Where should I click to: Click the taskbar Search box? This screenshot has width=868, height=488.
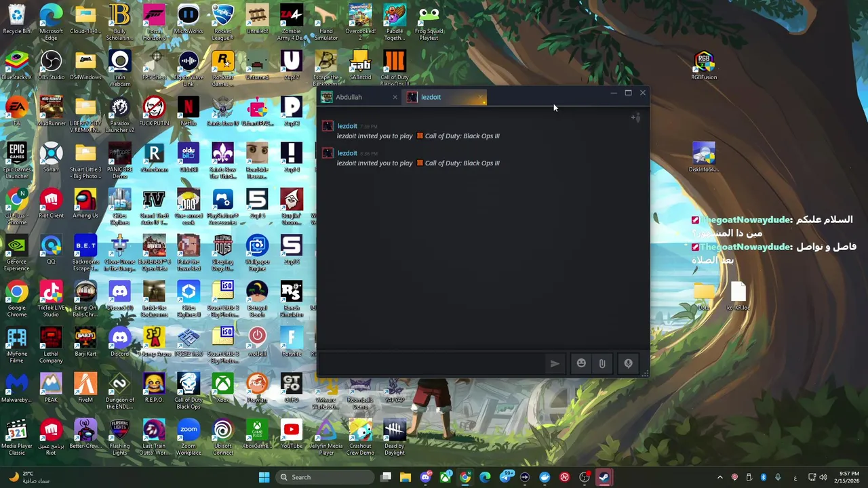pyautogui.click(x=325, y=477)
